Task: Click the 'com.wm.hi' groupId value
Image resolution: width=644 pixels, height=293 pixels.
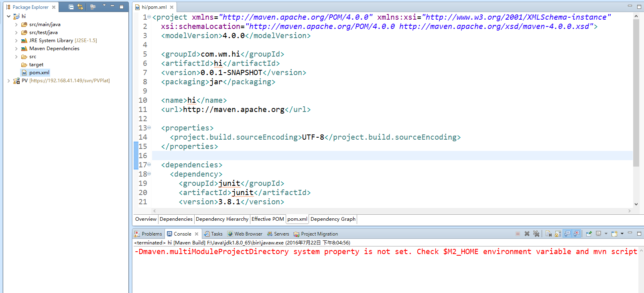Action: [x=220, y=54]
